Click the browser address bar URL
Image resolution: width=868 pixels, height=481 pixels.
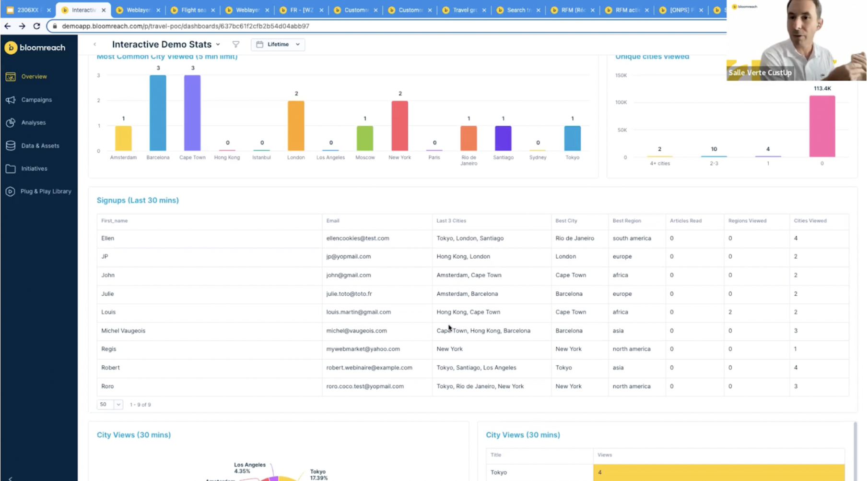(x=186, y=26)
